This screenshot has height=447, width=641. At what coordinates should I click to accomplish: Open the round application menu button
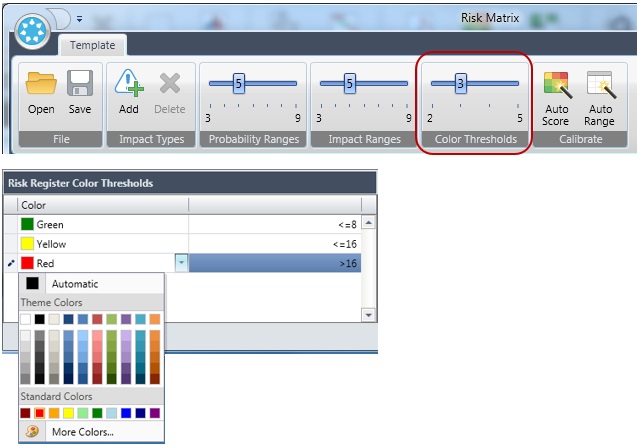point(36,28)
